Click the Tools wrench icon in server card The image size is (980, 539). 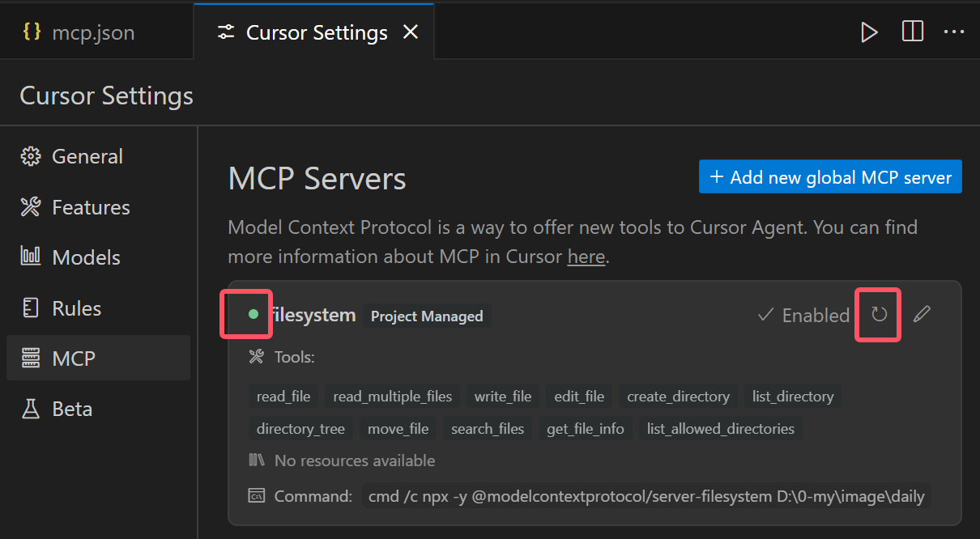pyautogui.click(x=257, y=357)
